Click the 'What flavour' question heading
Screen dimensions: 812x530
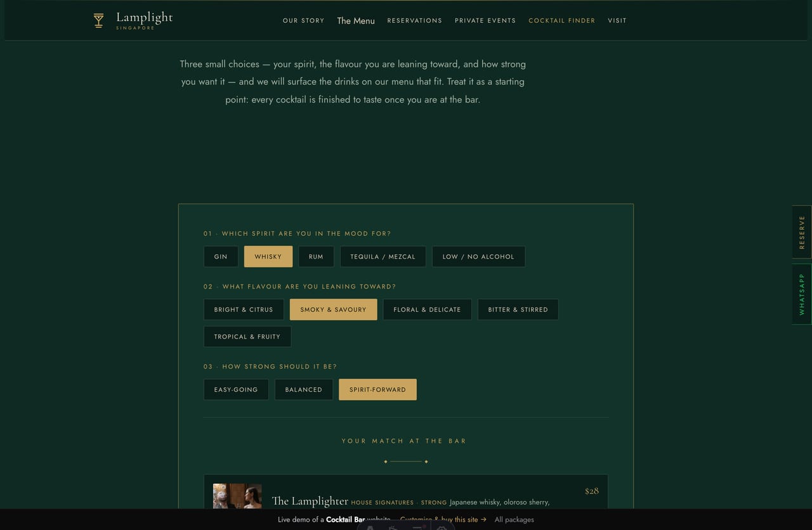pyautogui.click(x=300, y=287)
